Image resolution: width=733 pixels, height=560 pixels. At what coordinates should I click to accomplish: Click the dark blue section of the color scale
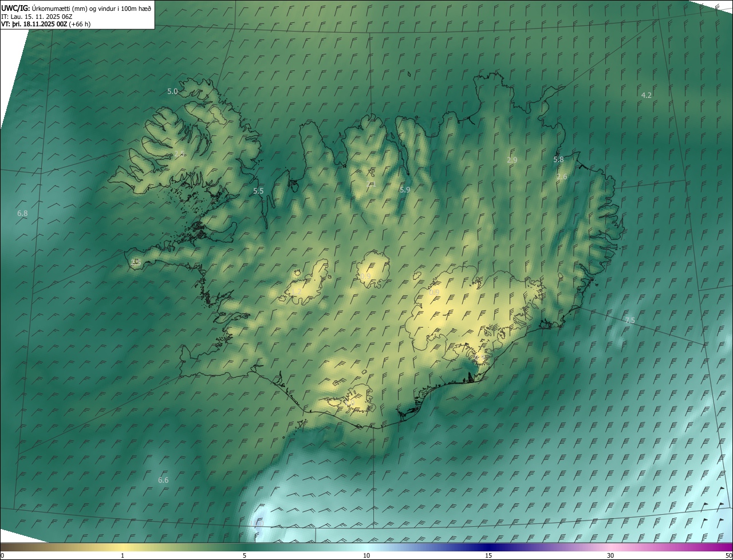tap(488, 547)
